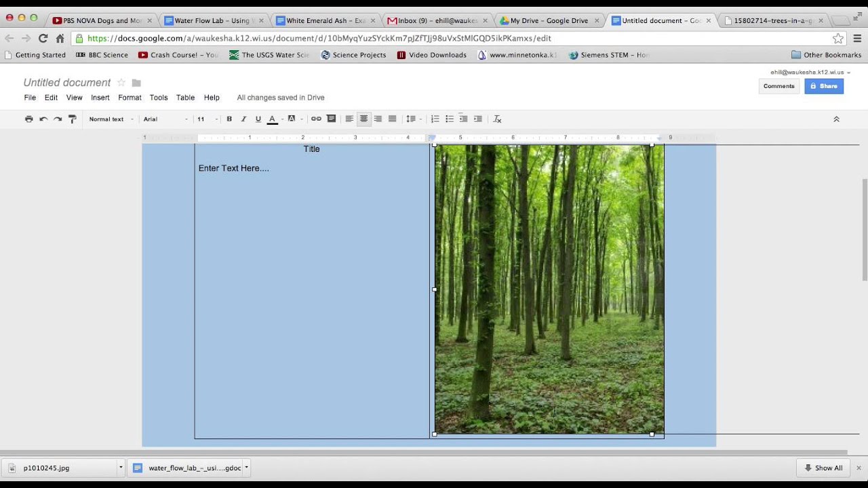Clear formatting with the Tx icon
868x488 pixels.
497,119
